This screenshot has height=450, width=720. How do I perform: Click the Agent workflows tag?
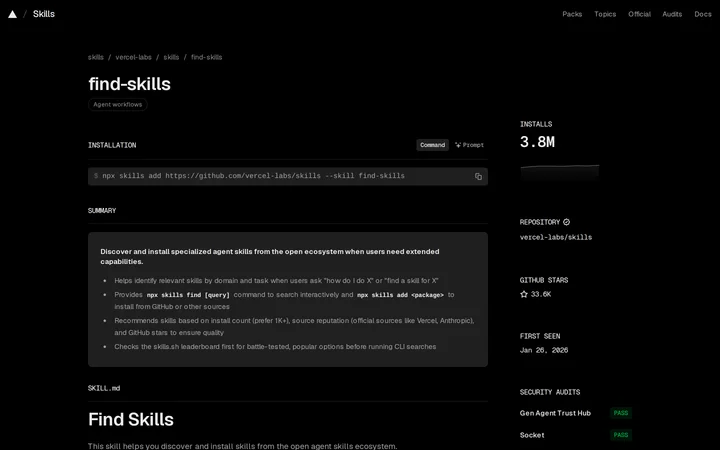tap(118, 105)
